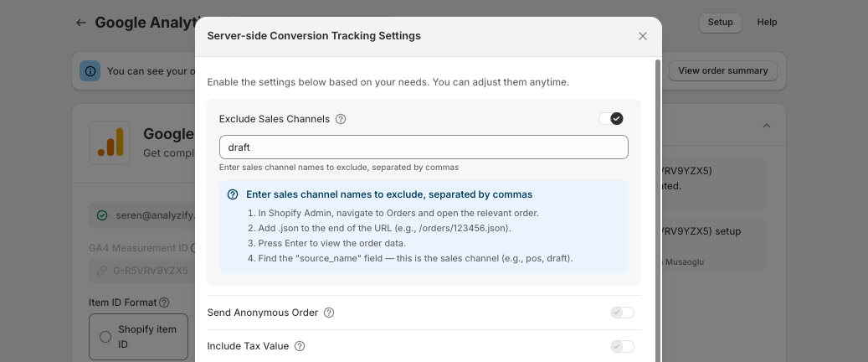Select Shopify item ID radio option

(105, 337)
